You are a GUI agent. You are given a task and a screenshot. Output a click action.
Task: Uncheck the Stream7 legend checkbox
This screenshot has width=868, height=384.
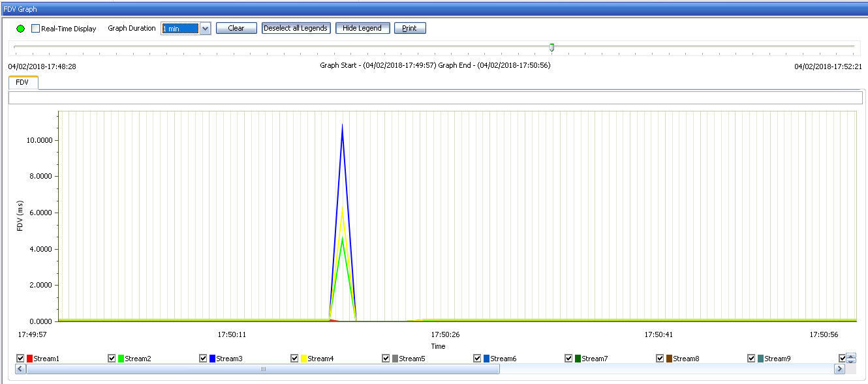pyautogui.click(x=568, y=358)
